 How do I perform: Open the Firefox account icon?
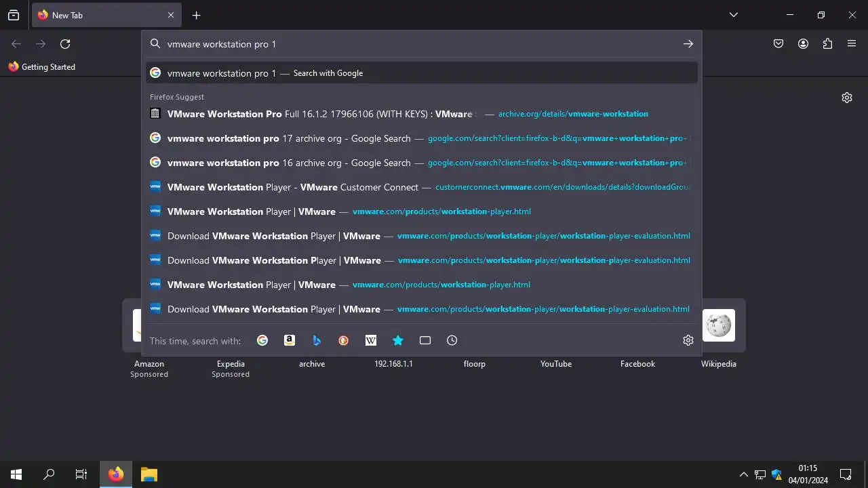[803, 44]
